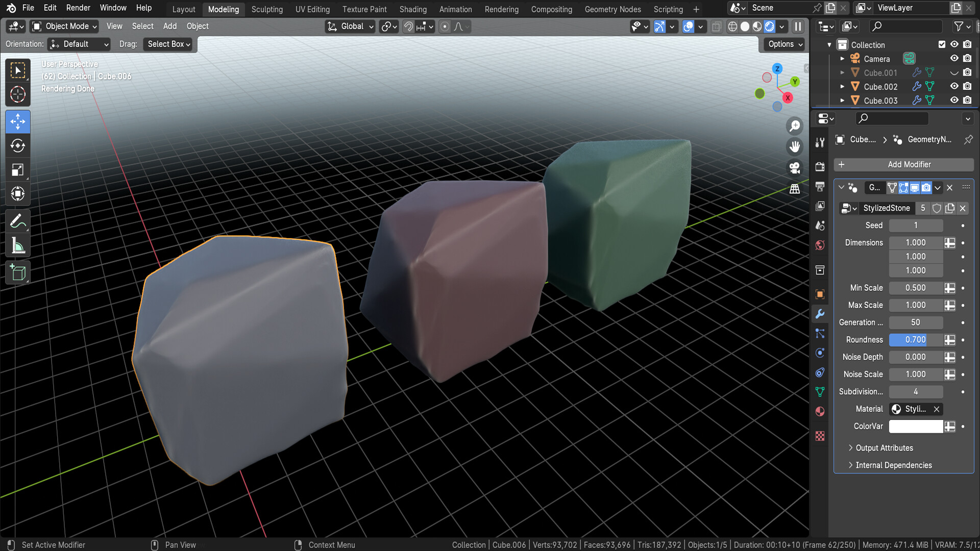Open the Object menu in the 3D viewport
This screenshot has height=551, width=980.
click(198, 26)
